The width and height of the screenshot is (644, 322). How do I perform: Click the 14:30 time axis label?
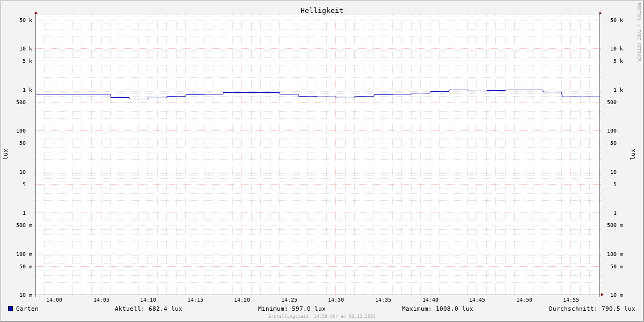pos(336,300)
